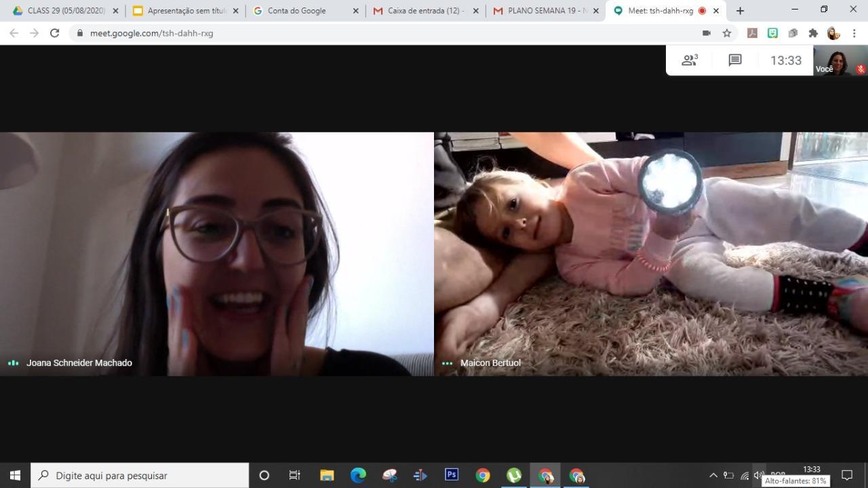Open the Chrome extensions puzzle menu
This screenshot has height=488, width=868.
pos(813,33)
